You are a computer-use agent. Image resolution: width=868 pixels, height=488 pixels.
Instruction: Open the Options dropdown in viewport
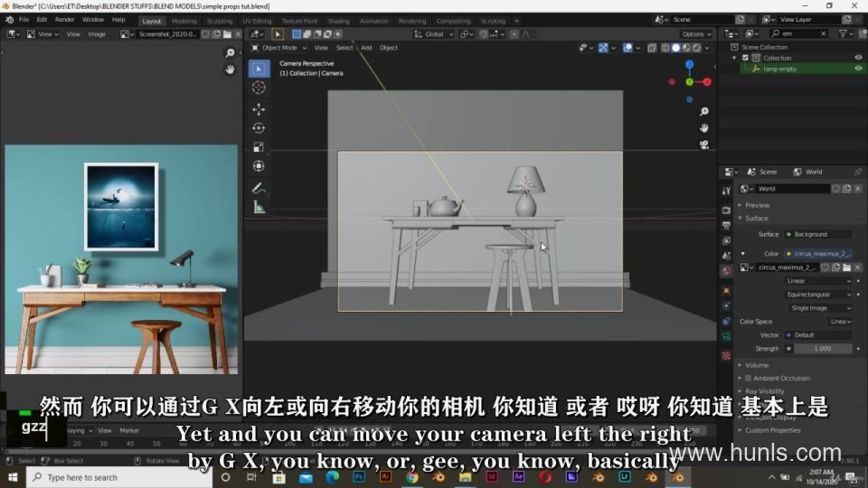(x=696, y=34)
